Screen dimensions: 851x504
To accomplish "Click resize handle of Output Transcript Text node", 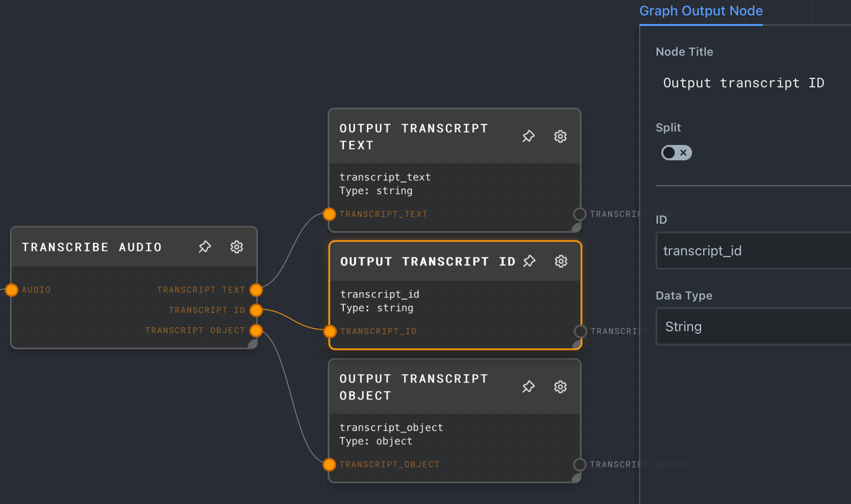I will [x=576, y=228].
